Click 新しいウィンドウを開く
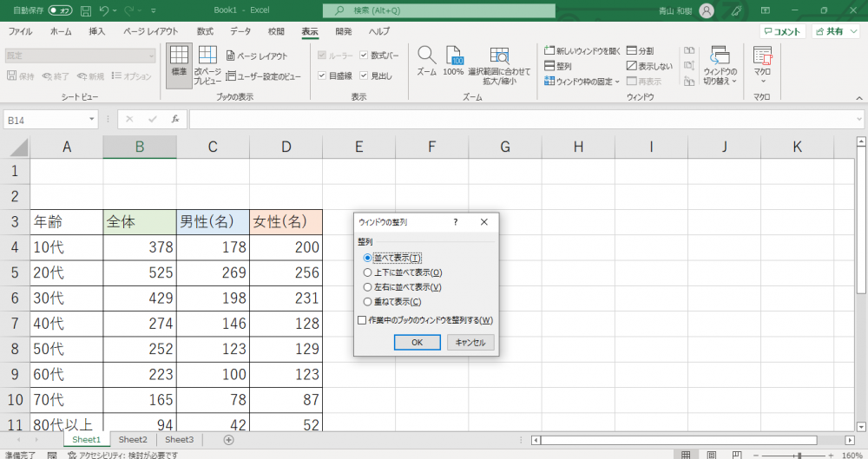Image resolution: width=868 pixels, height=459 pixels. 582,50
